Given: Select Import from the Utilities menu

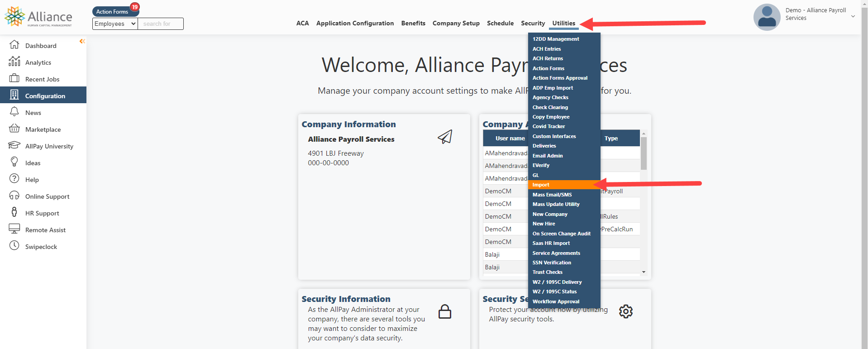Looking at the screenshot, I should 564,185.
